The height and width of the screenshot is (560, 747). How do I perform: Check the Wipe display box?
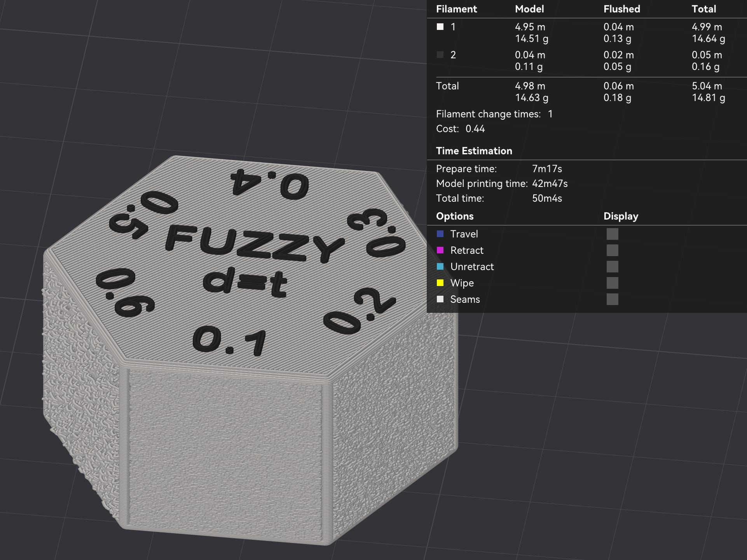coord(612,283)
